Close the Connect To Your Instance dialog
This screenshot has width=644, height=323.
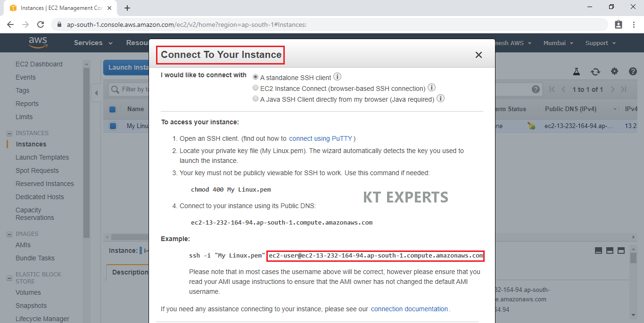(x=479, y=55)
